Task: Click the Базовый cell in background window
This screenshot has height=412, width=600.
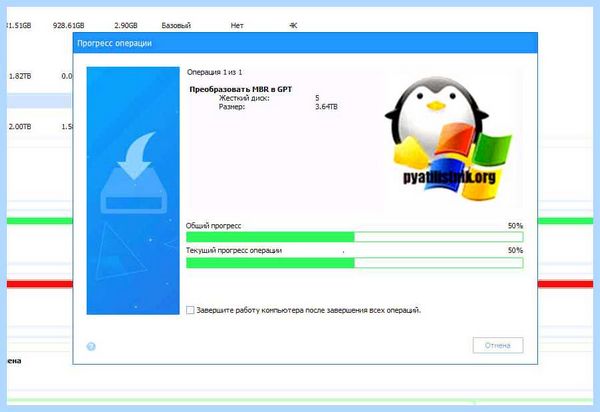Action: (x=176, y=26)
